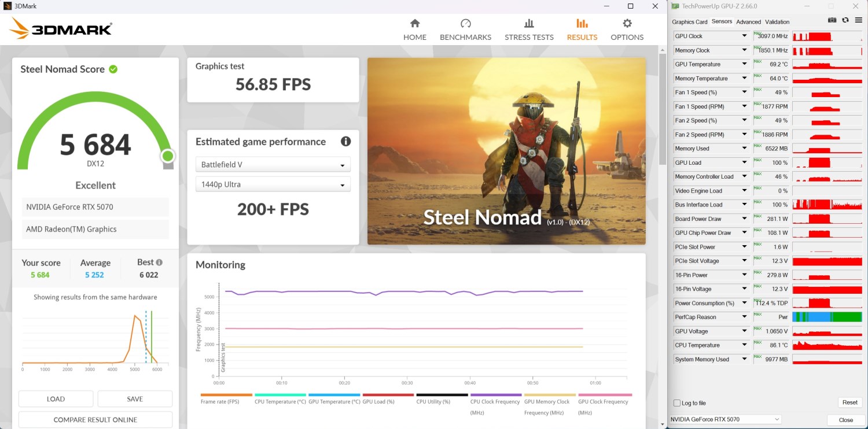868x429 pixels.
Task: Switch to the Graphics Card tab
Action: (689, 22)
